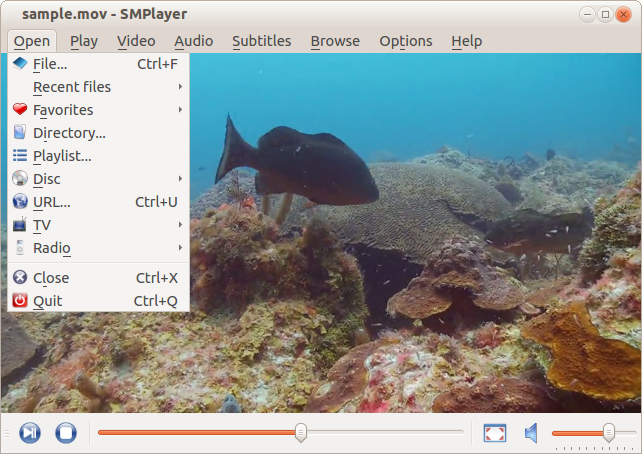This screenshot has height=454, width=642.
Task: Select Directory... menu entry
Action: click(69, 133)
